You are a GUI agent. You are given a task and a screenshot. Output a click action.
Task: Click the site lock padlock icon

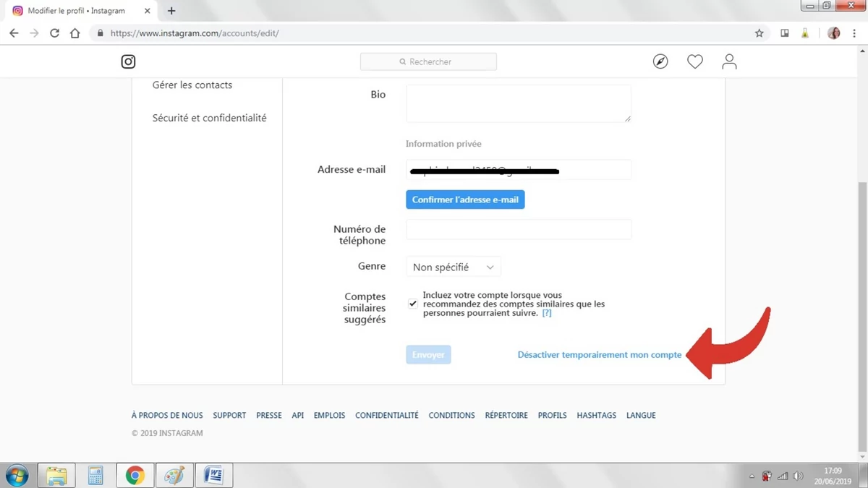click(100, 33)
